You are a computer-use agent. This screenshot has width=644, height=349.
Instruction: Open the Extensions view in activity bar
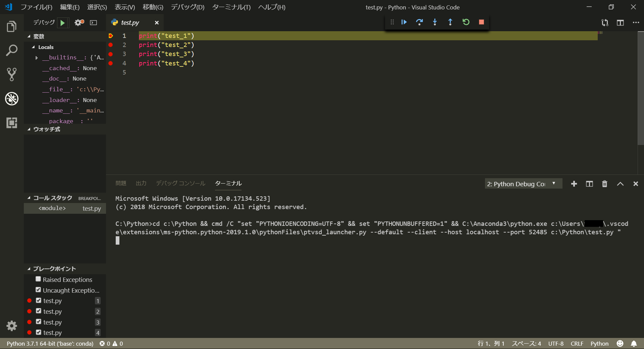pos(12,123)
